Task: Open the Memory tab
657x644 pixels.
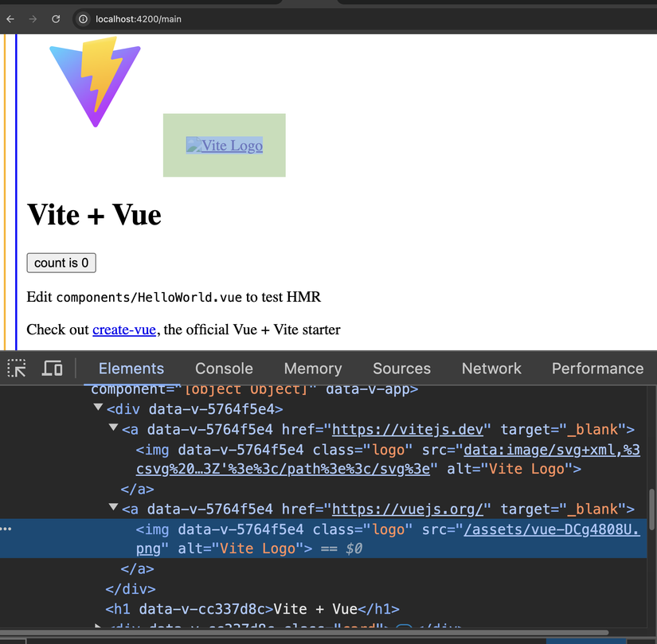Action: point(313,369)
